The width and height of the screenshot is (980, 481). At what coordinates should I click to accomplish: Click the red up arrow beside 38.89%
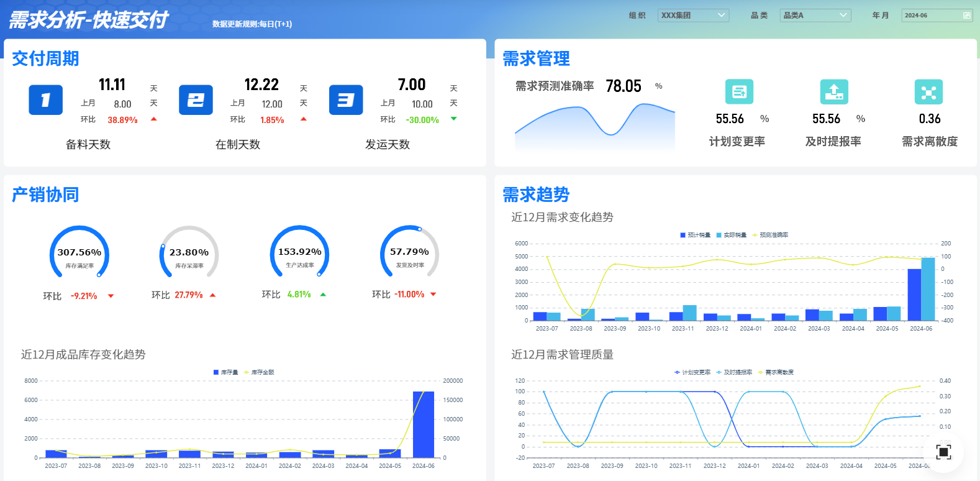(x=153, y=119)
